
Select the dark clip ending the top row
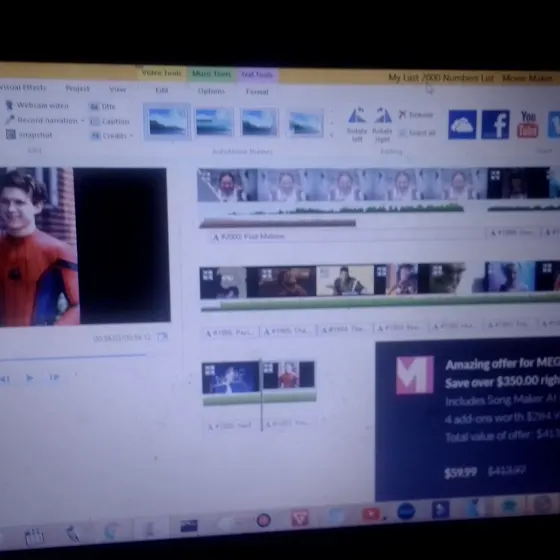[x=518, y=183]
